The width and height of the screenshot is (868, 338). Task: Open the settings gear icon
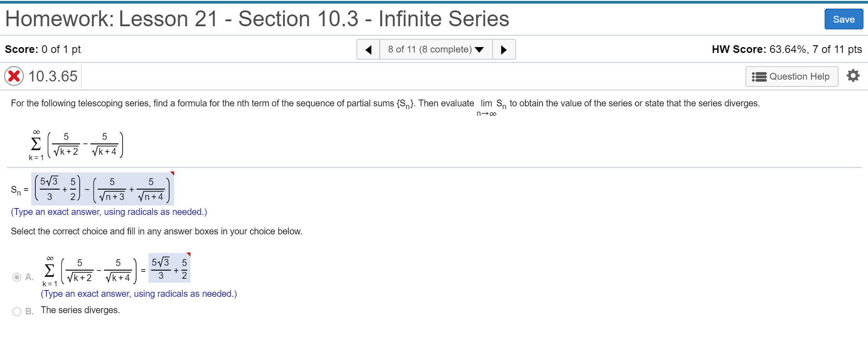853,76
